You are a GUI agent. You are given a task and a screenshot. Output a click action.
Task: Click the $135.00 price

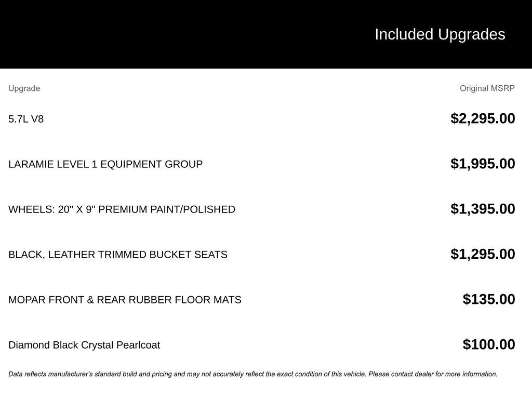489,299
